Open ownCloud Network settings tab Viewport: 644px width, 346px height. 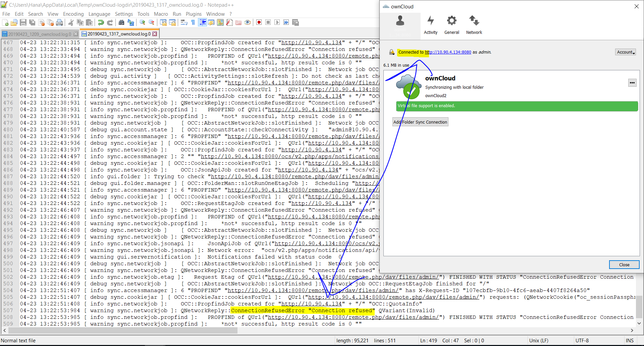coord(474,25)
